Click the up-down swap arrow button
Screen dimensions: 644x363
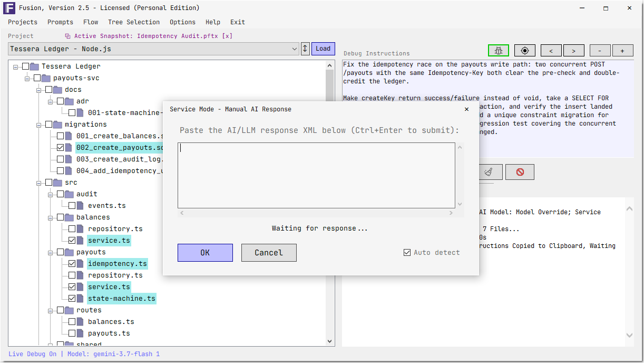305,49
